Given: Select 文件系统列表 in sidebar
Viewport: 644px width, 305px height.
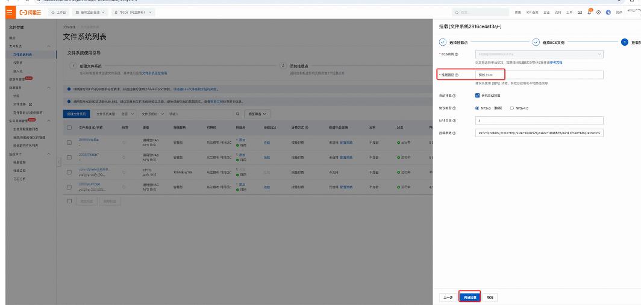Looking at the screenshot, I should [x=22, y=54].
